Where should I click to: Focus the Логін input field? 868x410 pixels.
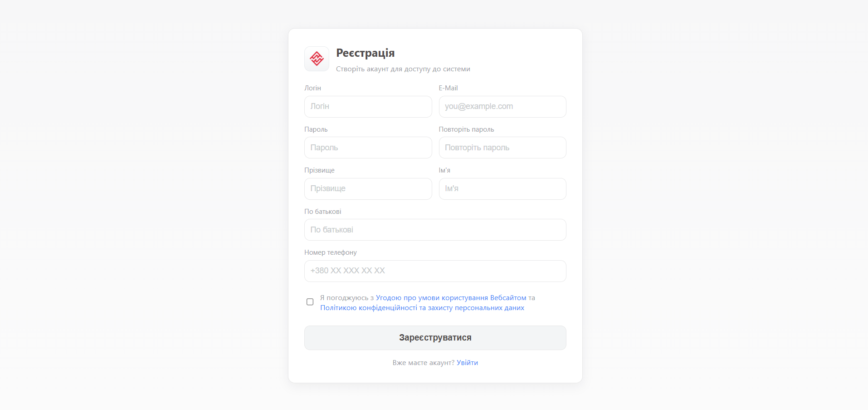click(368, 107)
